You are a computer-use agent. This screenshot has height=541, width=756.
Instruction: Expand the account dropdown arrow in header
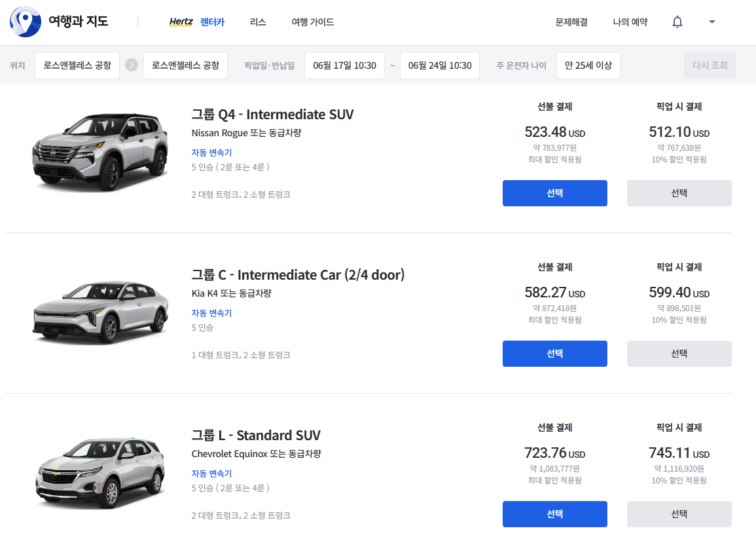point(712,22)
